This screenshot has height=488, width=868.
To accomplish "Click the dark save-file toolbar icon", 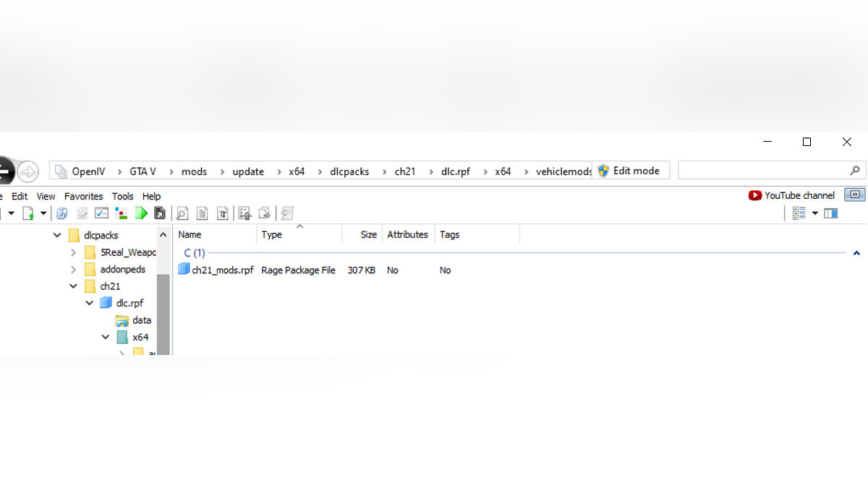I will tap(160, 213).
